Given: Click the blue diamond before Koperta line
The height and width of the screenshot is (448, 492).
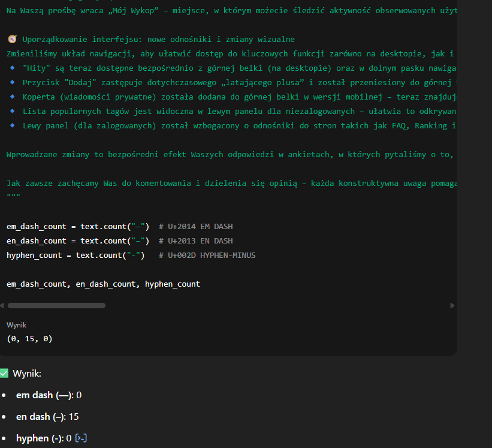Looking at the screenshot, I should click(x=13, y=97).
